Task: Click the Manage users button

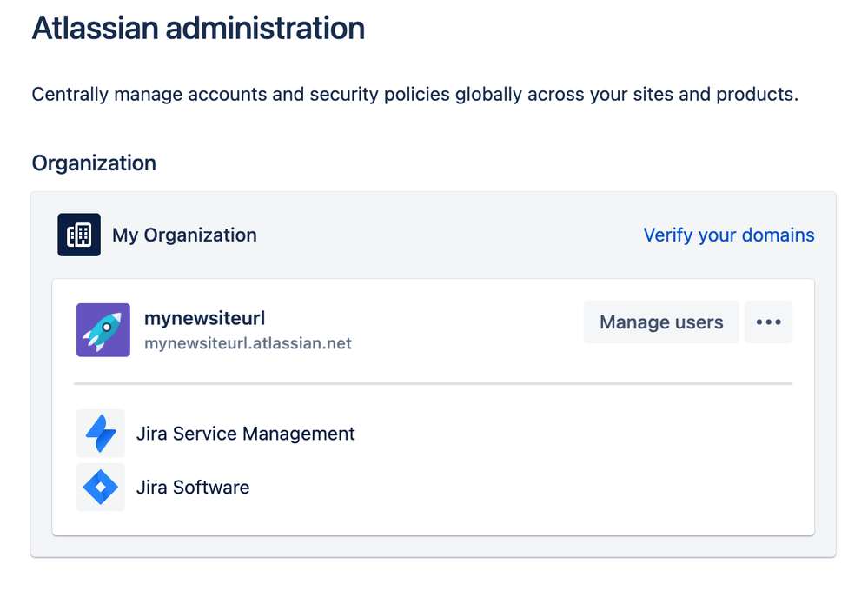Action: click(x=661, y=322)
